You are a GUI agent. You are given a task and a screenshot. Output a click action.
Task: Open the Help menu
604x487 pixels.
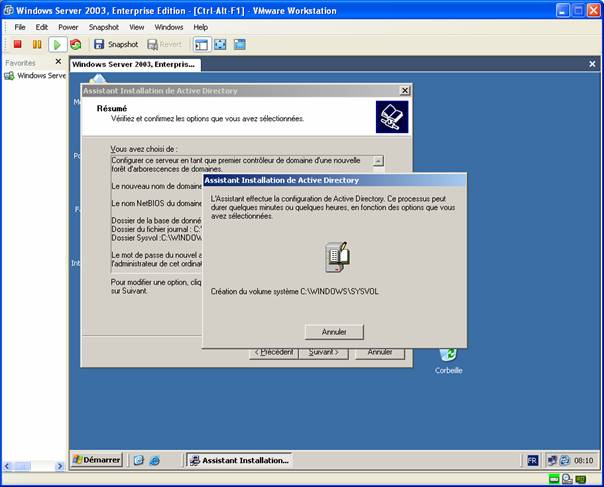[x=200, y=27]
